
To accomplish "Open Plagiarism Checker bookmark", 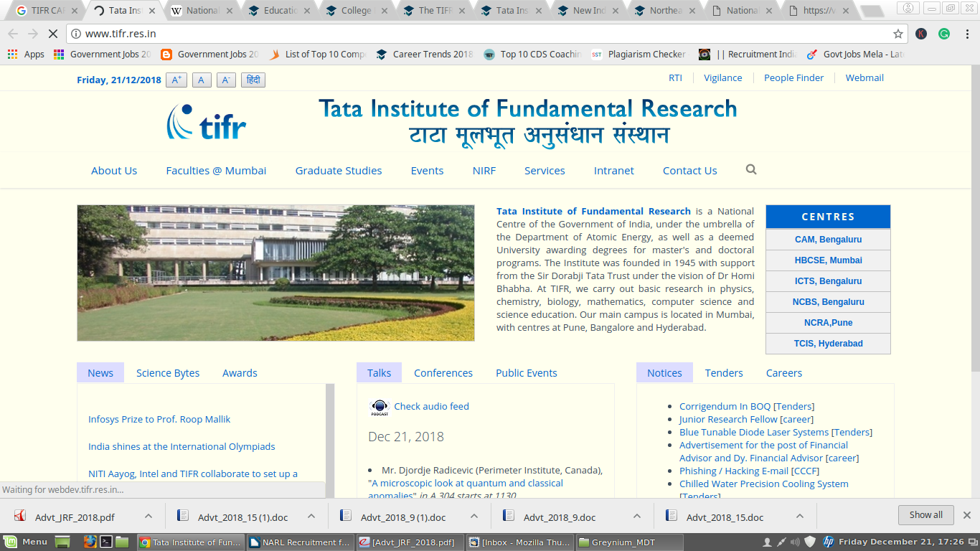I will click(639, 54).
